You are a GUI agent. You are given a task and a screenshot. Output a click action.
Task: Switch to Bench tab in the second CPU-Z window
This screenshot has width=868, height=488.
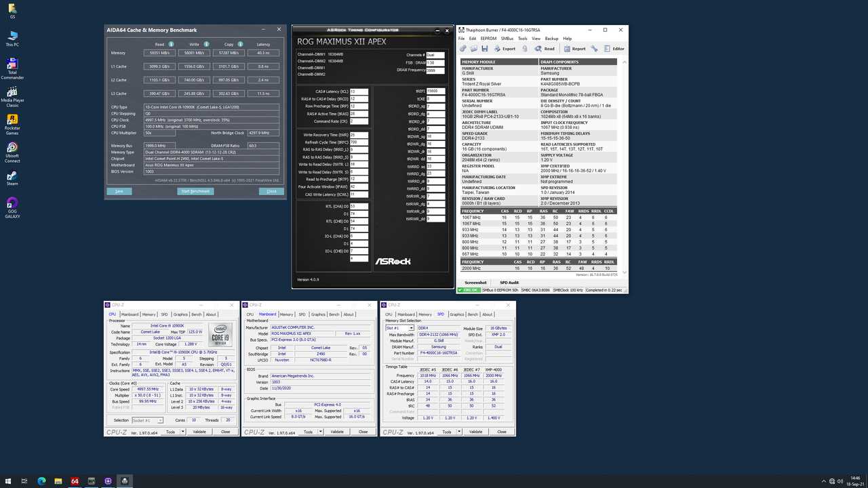click(334, 314)
